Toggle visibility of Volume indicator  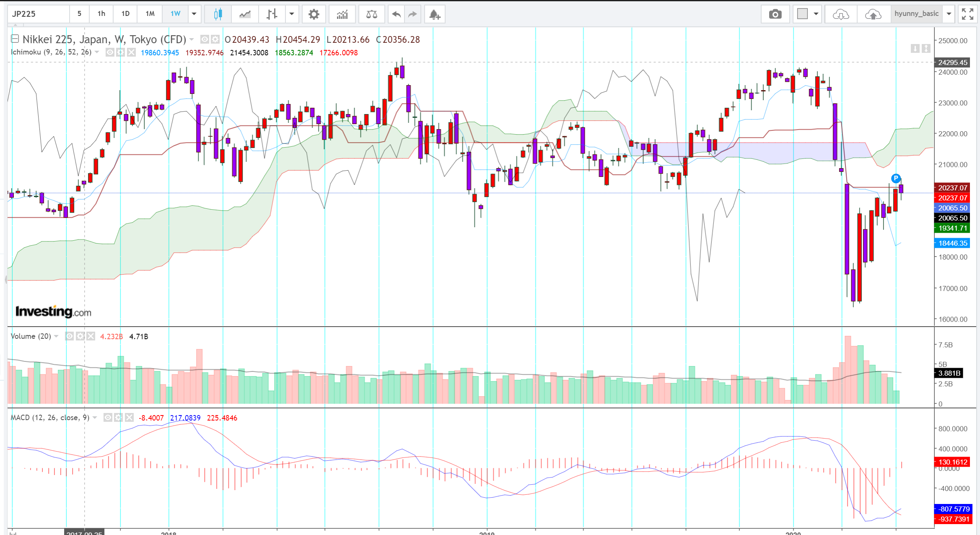pyautogui.click(x=70, y=336)
